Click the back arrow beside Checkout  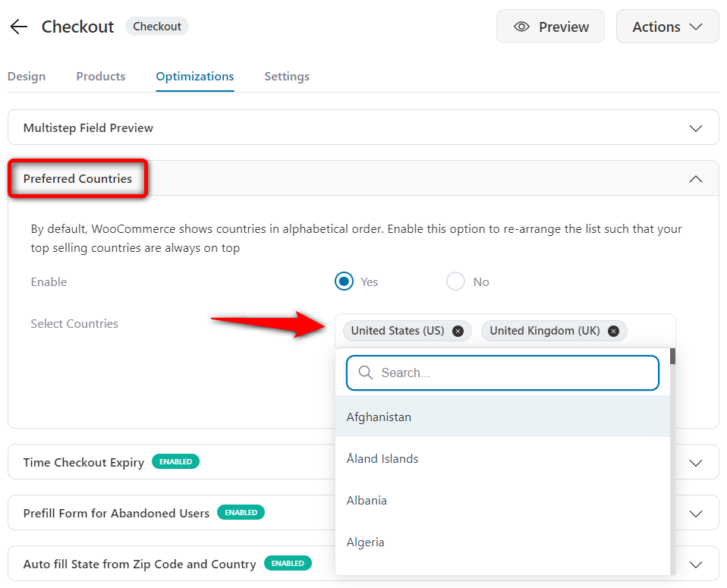18,27
